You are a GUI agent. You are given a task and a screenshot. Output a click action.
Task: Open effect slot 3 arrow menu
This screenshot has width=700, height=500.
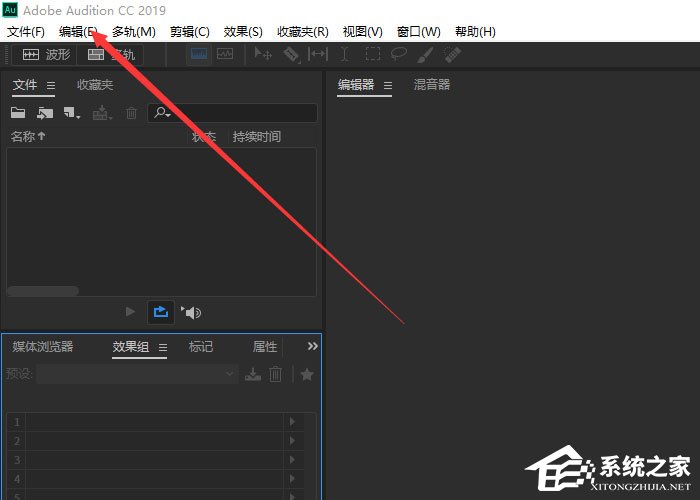pyautogui.click(x=292, y=460)
